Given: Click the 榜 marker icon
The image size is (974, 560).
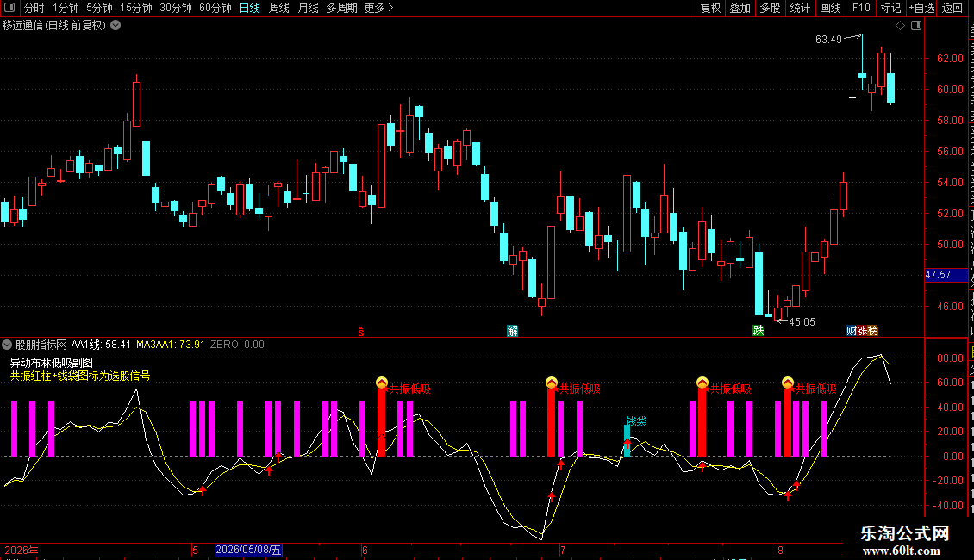Looking at the screenshot, I should (873, 330).
